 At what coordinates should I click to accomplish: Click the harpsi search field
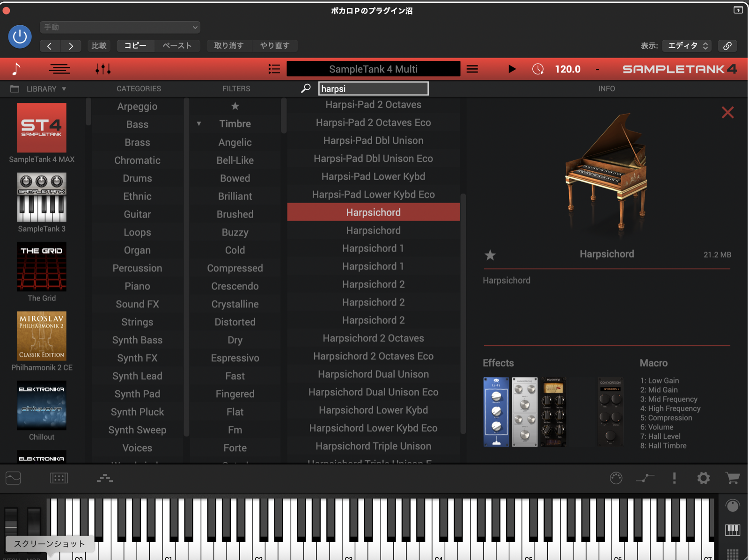point(373,88)
